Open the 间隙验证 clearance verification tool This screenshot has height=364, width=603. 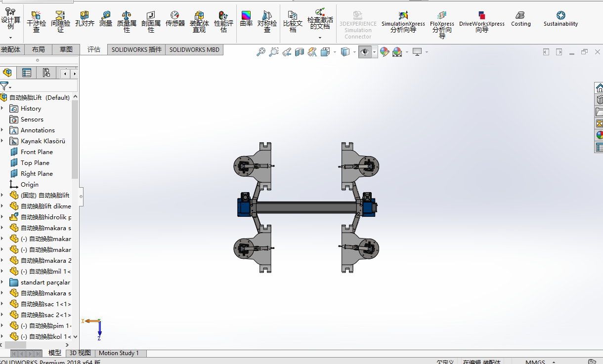(61, 22)
